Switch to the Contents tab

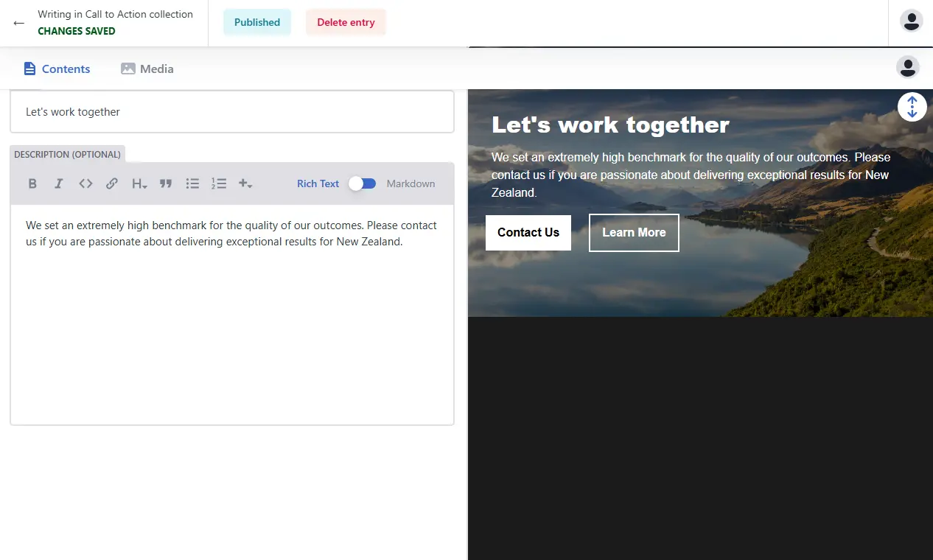click(x=57, y=69)
